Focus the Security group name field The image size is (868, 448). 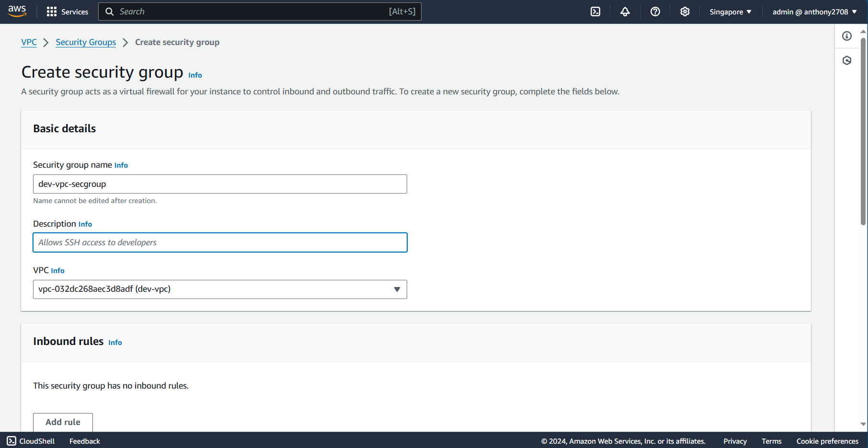pos(220,184)
